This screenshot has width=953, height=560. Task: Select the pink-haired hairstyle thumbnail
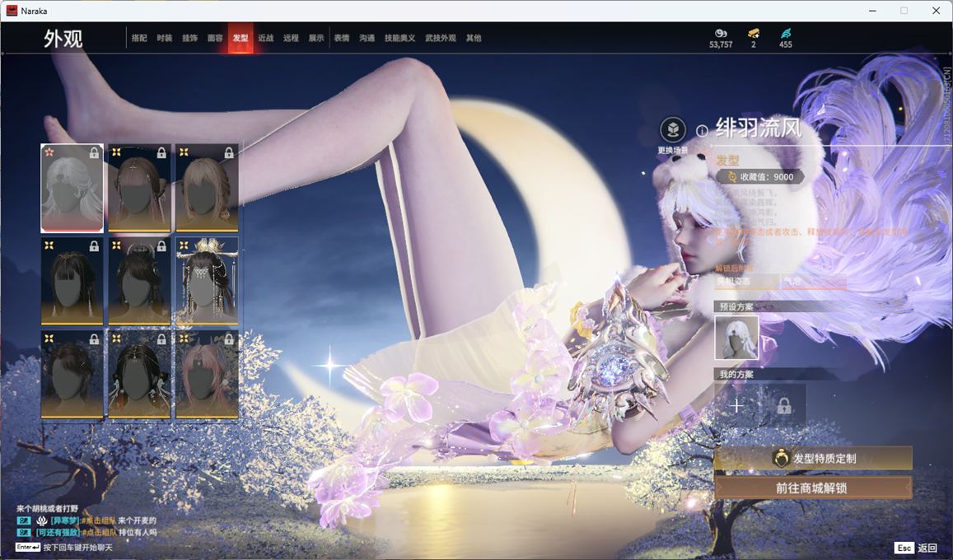pos(207,375)
